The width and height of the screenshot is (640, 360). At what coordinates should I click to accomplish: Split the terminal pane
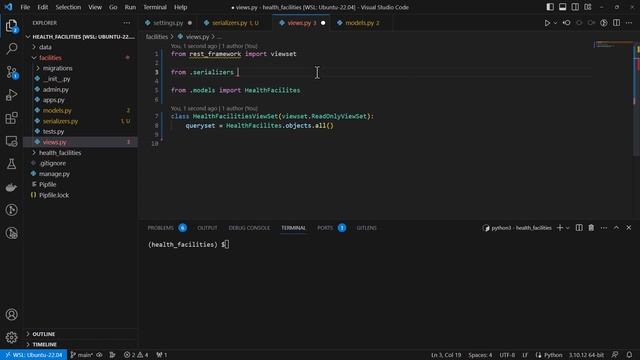[579, 228]
